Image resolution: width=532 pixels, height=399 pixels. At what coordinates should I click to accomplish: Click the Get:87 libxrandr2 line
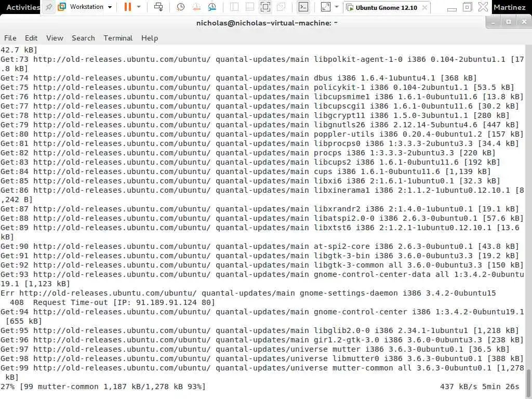pyautogui.click(x=260, y=209)
